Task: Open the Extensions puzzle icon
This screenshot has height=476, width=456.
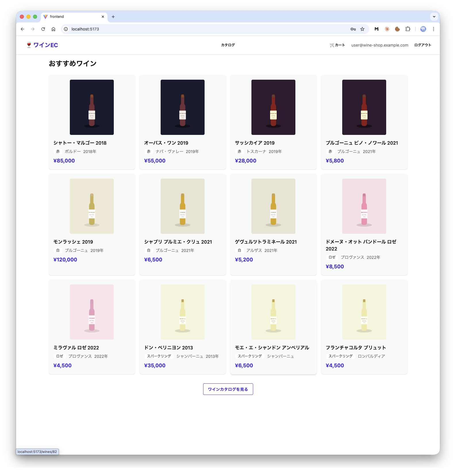Action: pos(408,29)
